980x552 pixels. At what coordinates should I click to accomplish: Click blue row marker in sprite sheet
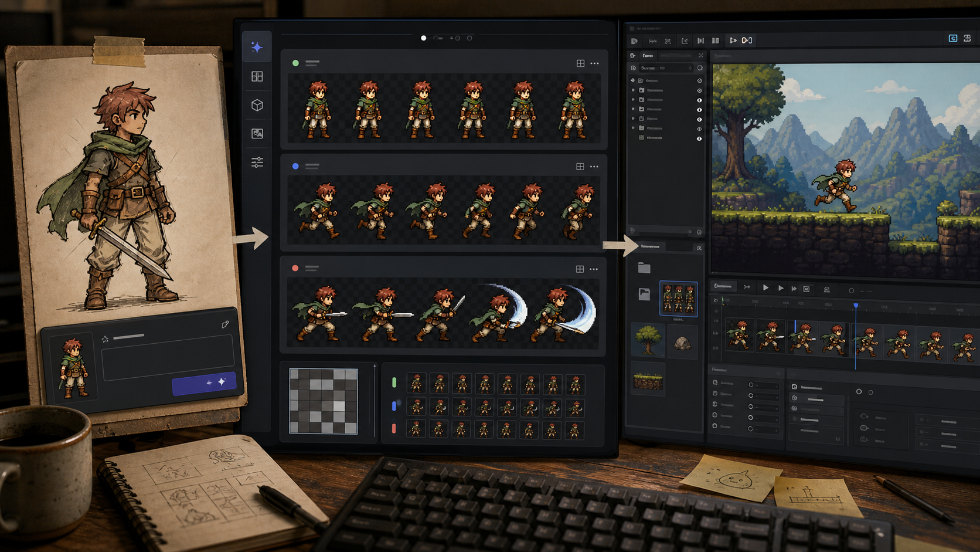point(394,406)
